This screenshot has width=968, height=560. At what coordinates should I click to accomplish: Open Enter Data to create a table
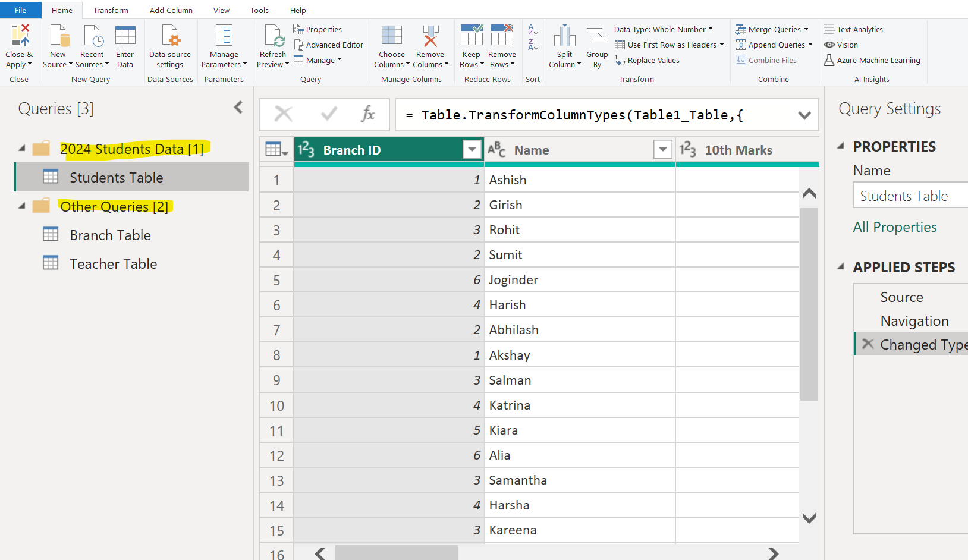coord(125,45)
